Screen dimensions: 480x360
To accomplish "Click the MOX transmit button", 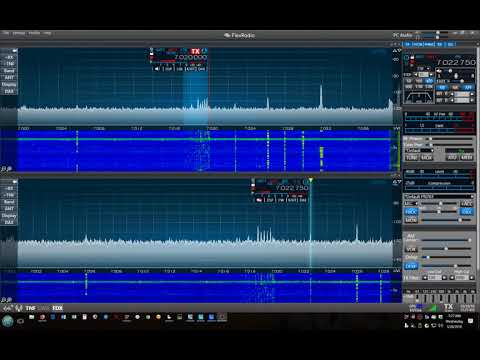I will click(426, 157).
